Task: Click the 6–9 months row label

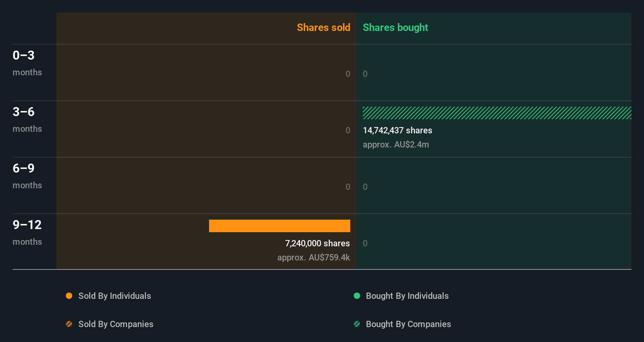Action: pos(27,176)
